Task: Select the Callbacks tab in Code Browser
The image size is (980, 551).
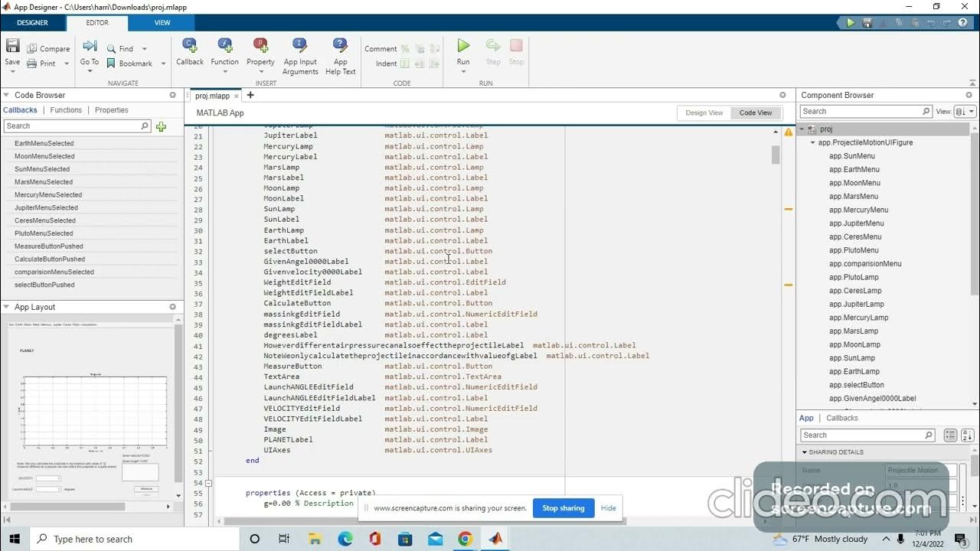Action: [20, 110]
